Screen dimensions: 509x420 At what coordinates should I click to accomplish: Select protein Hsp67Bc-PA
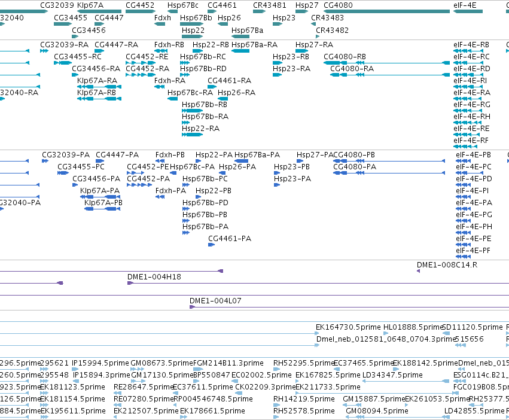[x=192, y=167]
